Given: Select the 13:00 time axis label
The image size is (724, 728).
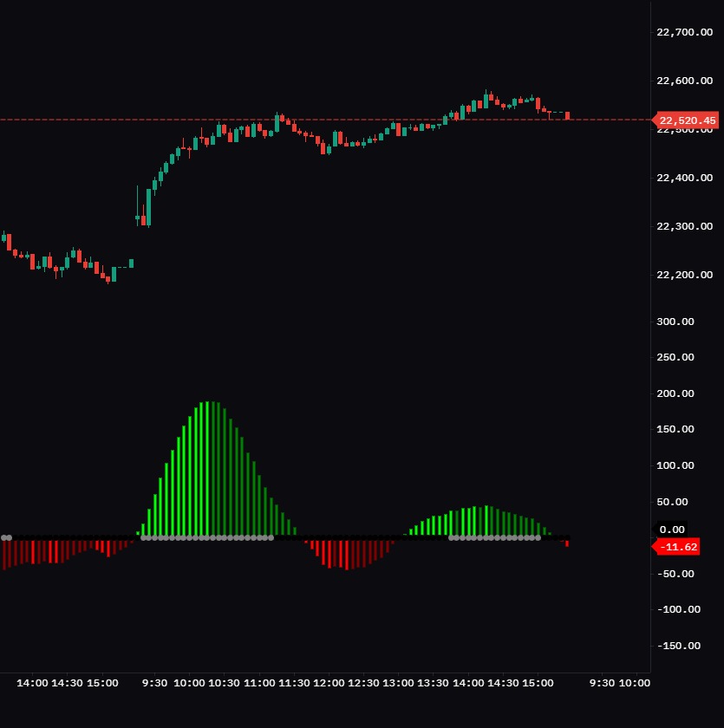Looking at the screenshot, I should click(399, 684).
